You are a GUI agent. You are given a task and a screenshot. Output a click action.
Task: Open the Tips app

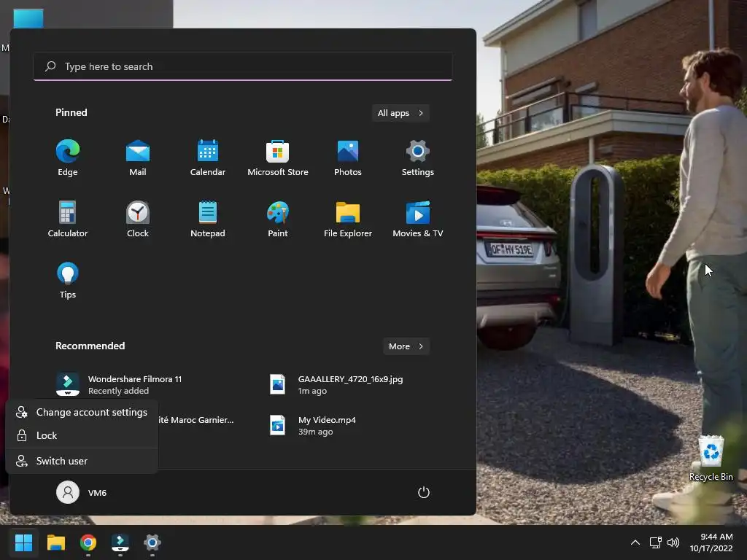[68, 281]
